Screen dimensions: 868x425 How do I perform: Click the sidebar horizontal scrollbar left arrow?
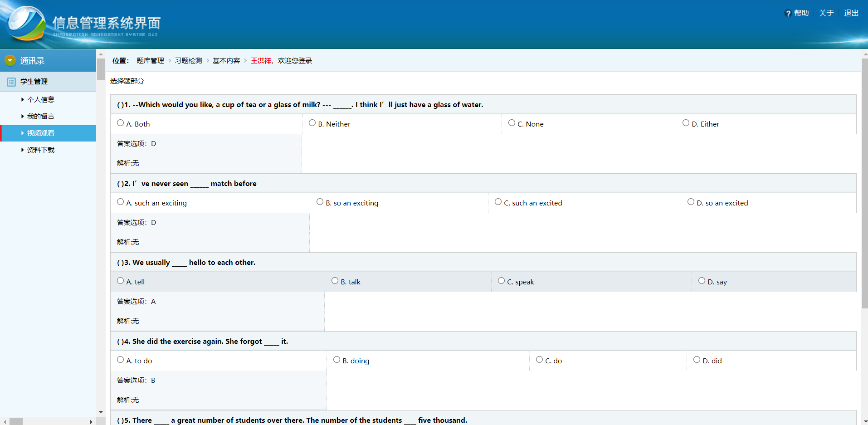[5, 421]
